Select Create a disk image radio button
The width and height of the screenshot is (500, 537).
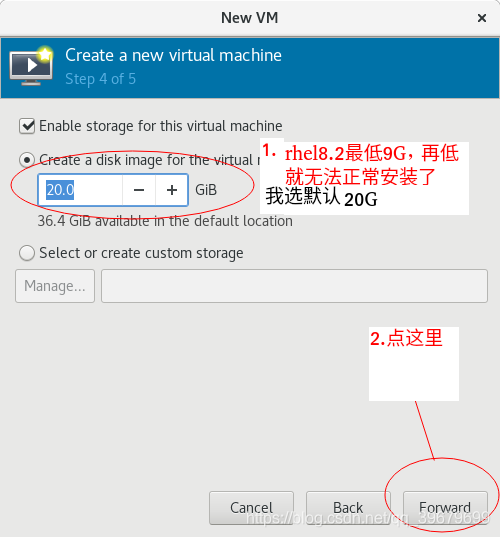(x=27, y=160)
